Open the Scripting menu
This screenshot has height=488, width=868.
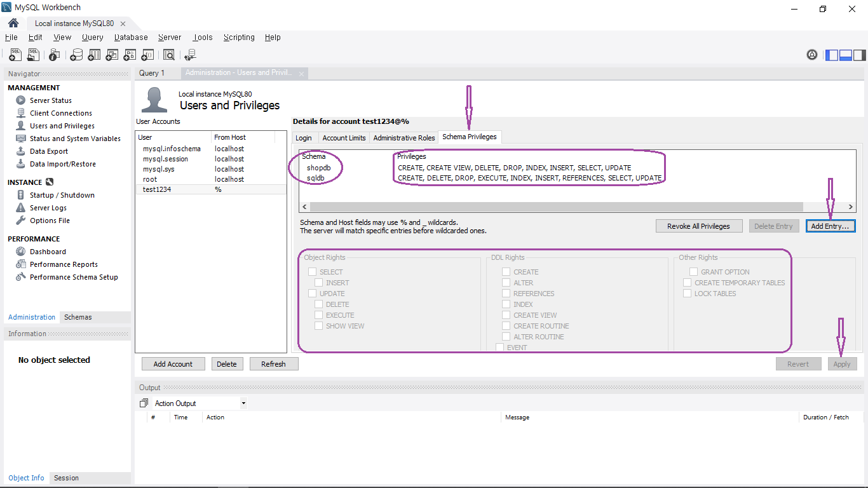coord(239,37)
